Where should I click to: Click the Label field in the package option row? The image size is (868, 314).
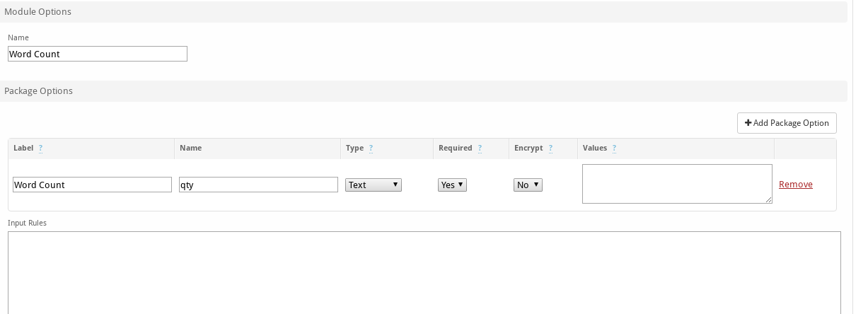click(x=93, y=185)
